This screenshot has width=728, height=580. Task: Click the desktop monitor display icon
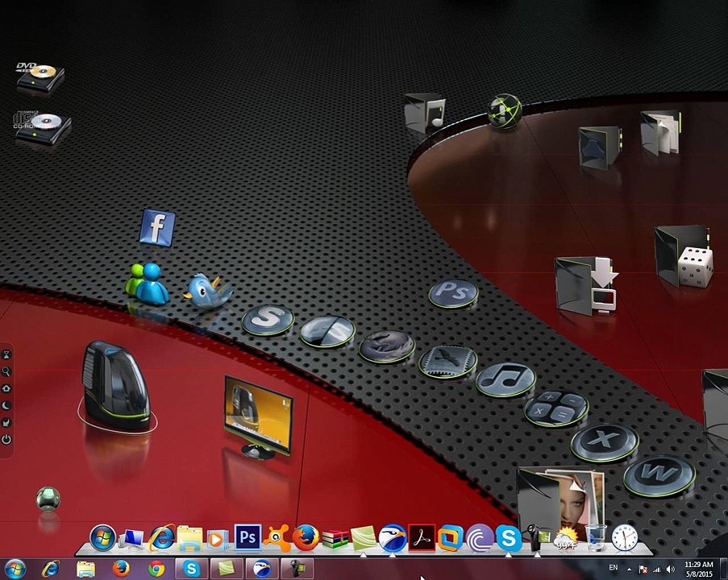258,416
